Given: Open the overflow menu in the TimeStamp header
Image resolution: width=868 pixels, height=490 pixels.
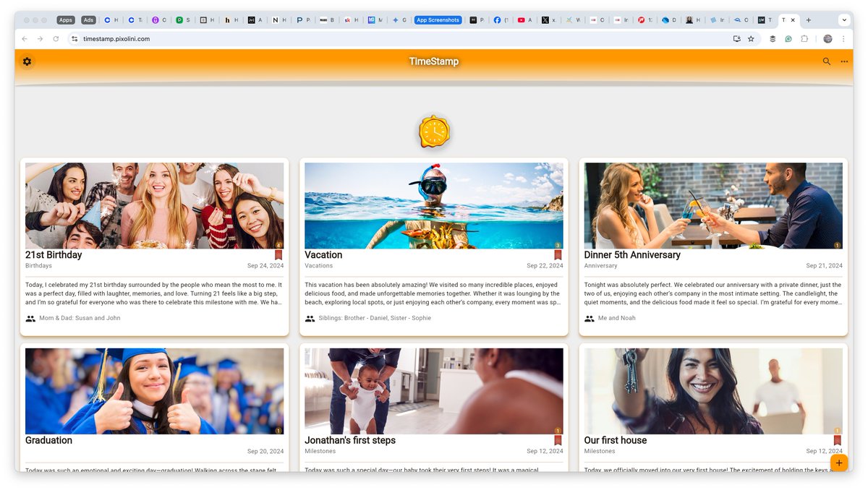Looking at the screenshot, I should 843,61.
